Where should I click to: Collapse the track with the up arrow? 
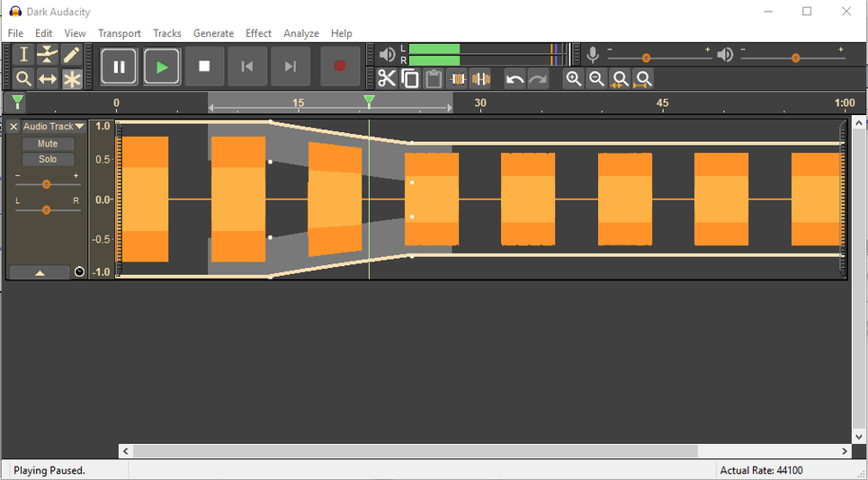pyautogui.click(x=40, y=272)
